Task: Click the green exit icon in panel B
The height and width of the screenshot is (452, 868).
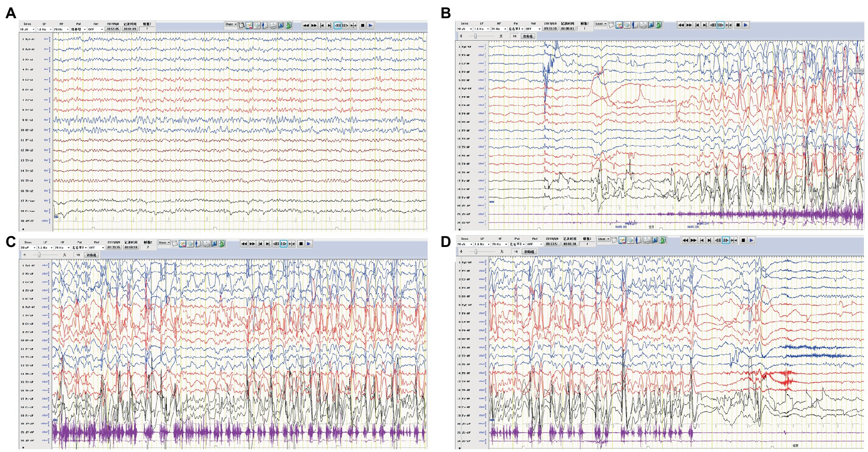Action: [x=659, y=25]
